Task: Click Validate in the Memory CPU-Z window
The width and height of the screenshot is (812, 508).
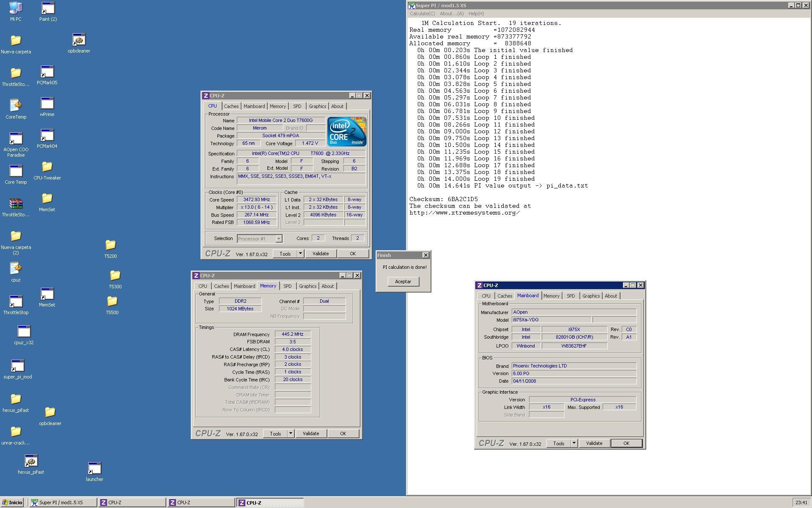Action: [311, 433]
